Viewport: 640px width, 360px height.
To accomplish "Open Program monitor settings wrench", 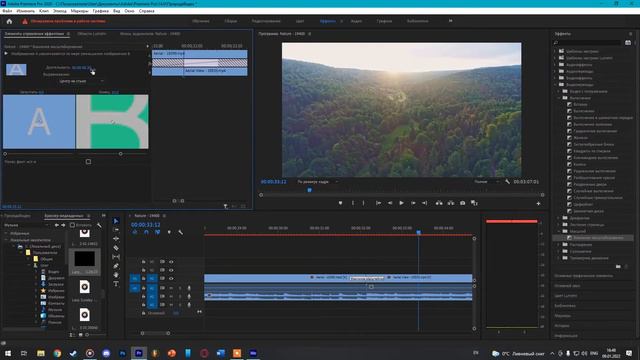I will coord(507,182).
